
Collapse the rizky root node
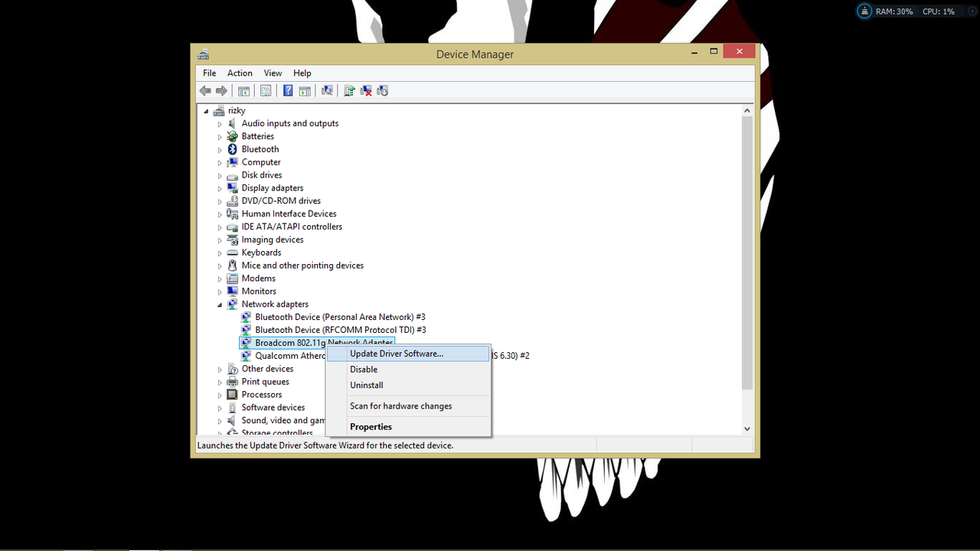click(205, 110)
